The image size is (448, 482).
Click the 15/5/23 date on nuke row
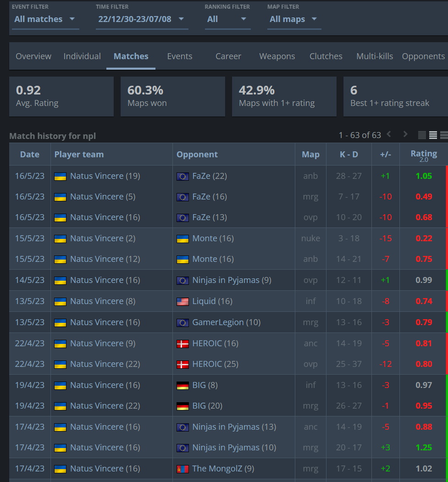coord(30,238)
